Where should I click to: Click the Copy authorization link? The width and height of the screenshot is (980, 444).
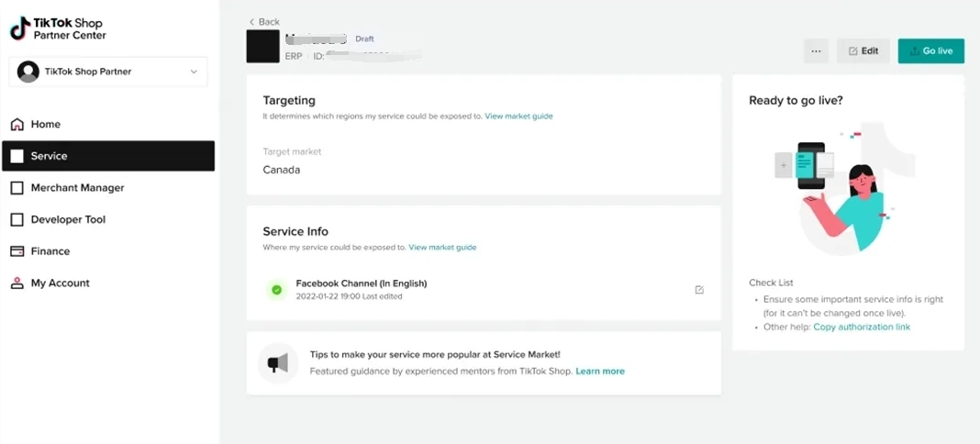(x=862, y=327)
